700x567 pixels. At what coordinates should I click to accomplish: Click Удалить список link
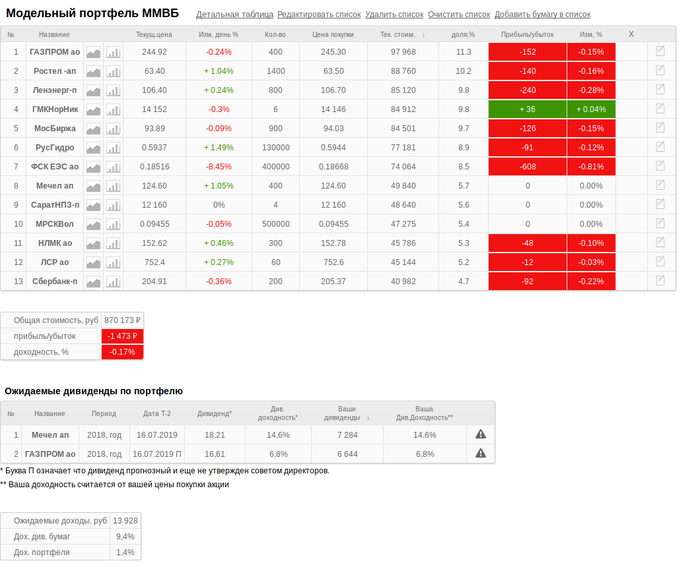click(x=393, y=15)
